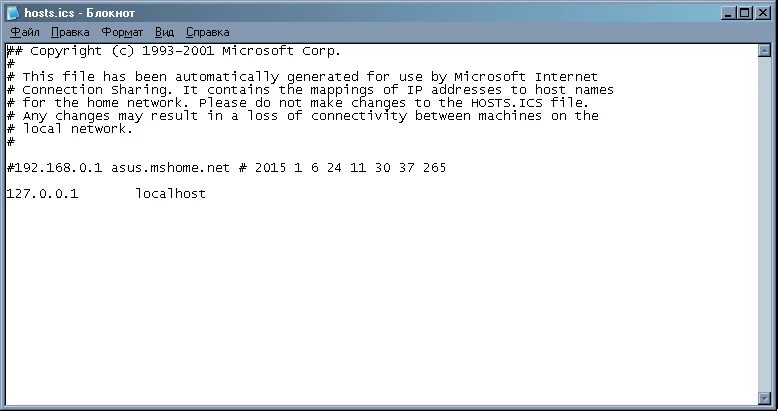778x411 pixels.
Task: Place cursor on the 127.0.0.1 address
Action: pyautogui.click(x=42, y=194)
